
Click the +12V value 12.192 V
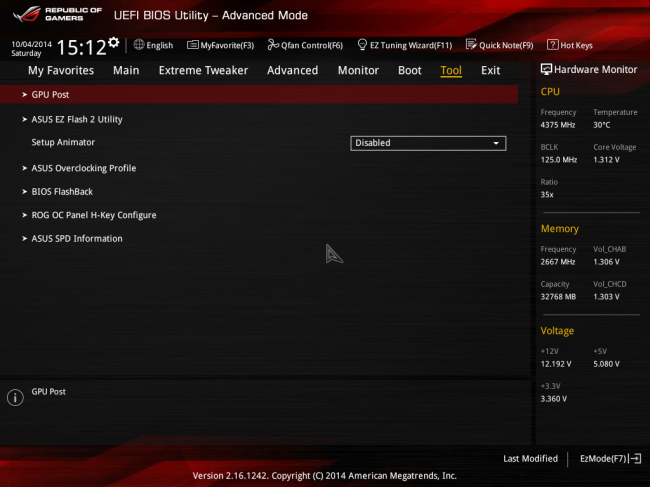coord(556,364)
